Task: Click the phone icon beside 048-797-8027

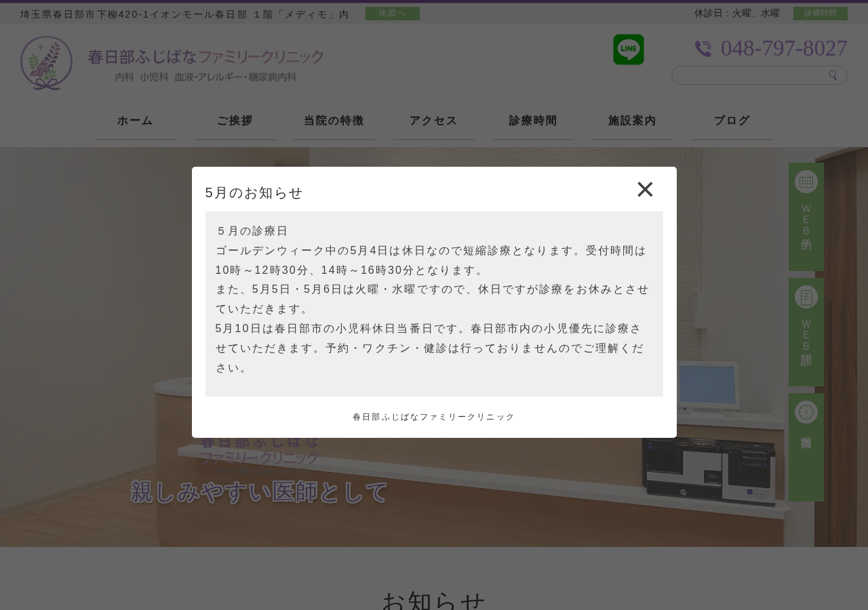Action: 703,49
